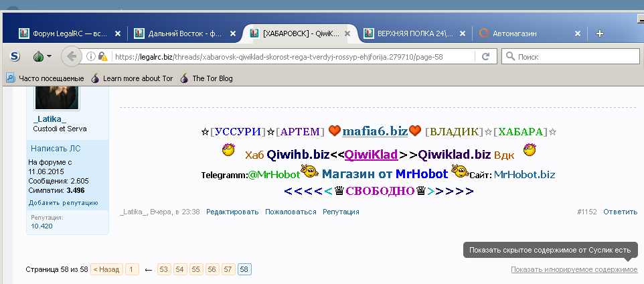Open post permalink #1152
Viewport: 644px width, 284px height.
[587, 212]
